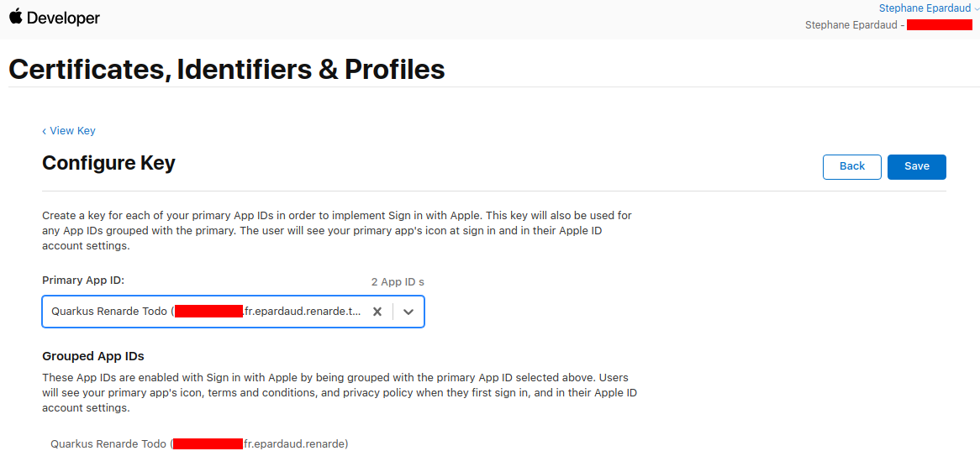Click the Apple logo icon
Image resolution: width=980 pixels, height=472 pixels.
(16, 17)
